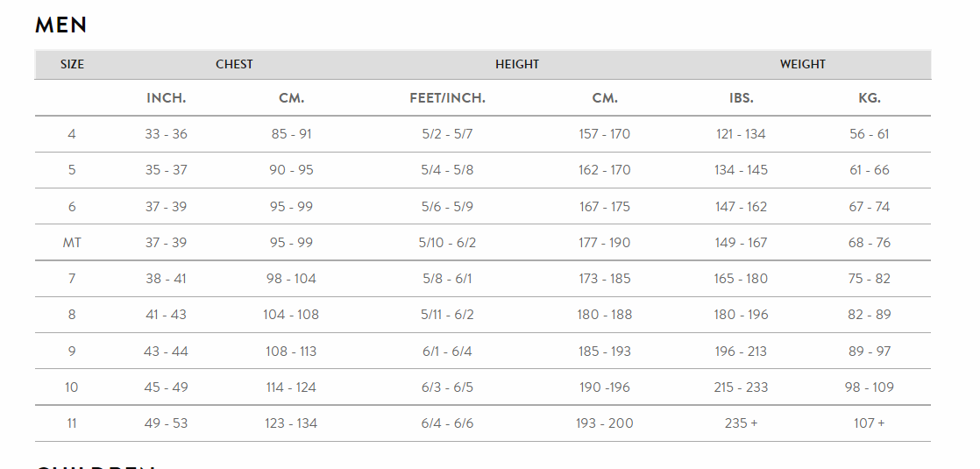Click the IBS. weight subheader
The image size is (980, 469).
pyautogui.click(x=741, y=98)
